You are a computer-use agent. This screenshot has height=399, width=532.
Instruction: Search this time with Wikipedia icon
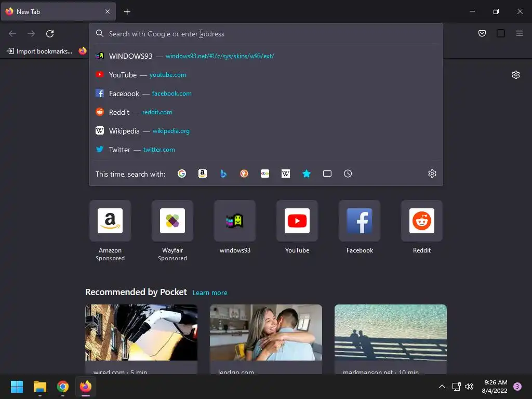pyautogui.click(x=286, y=174)
